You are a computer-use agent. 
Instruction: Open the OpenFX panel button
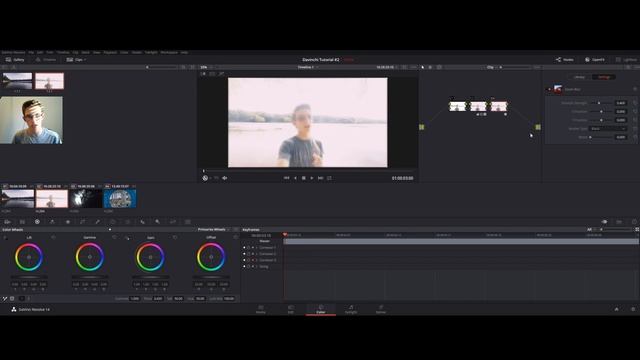(595, 60)
